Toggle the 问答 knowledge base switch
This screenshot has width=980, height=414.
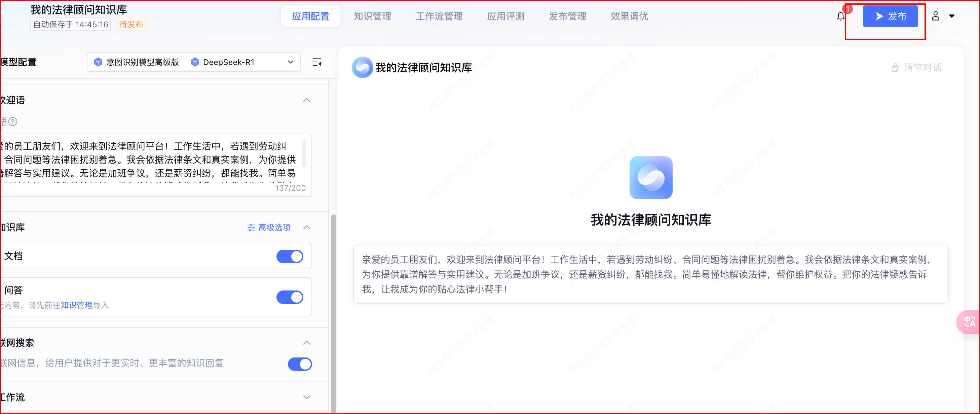click(x=290, y=297)
